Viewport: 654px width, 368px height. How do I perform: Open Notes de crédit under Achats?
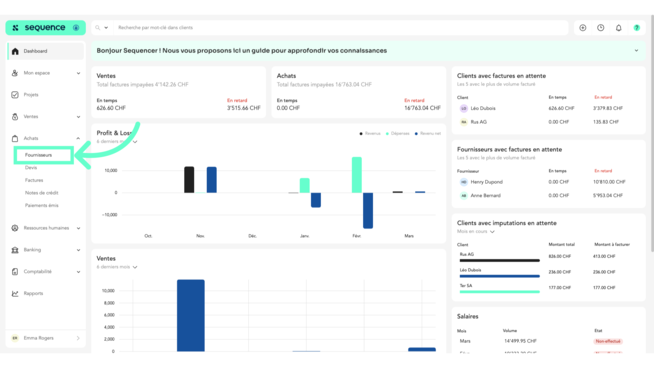[x=41, y=193]
